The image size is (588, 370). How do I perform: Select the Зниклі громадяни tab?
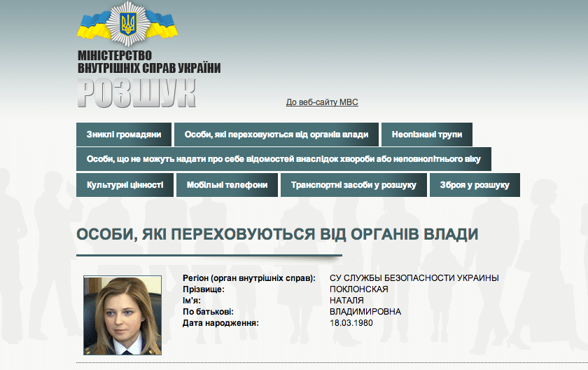click(x=124, y=135)
